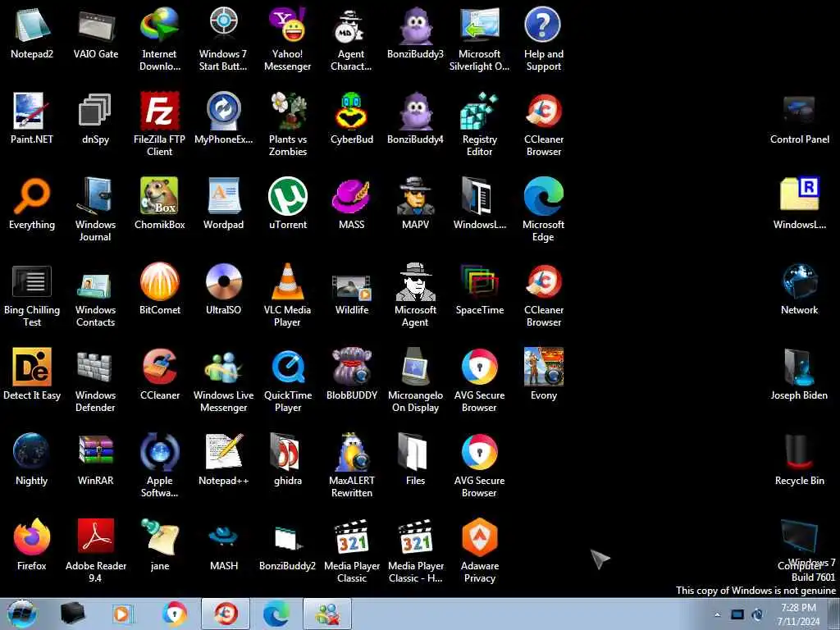Select the MASS pink hat icon
Image resolution: width=840 pixels, height=630 pixels.
351,203
